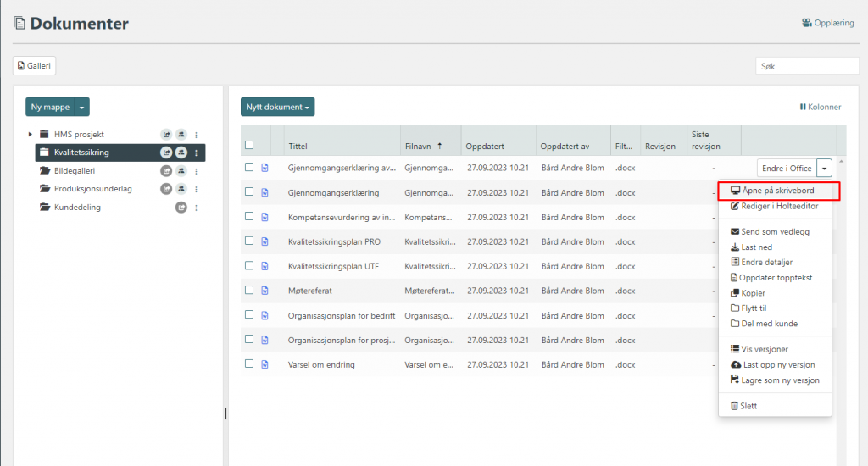Expand the HMS prosjekt folder tree

pos(31,135)
